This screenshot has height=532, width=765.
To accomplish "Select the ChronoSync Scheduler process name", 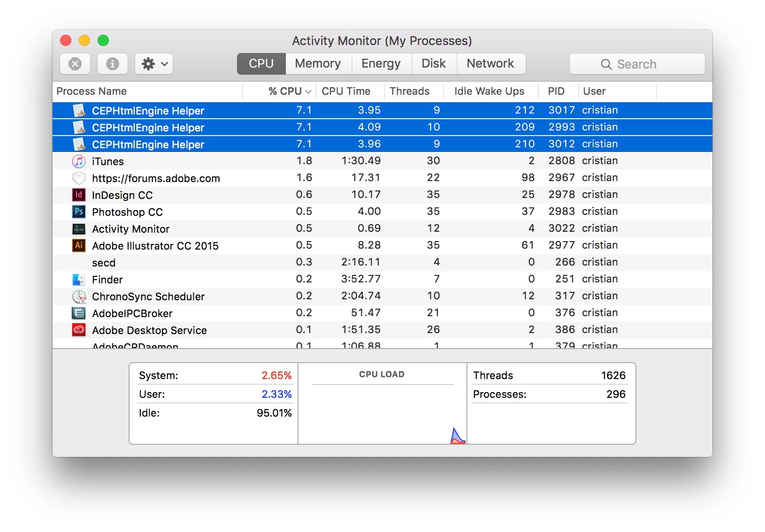I will pos(148,296).
